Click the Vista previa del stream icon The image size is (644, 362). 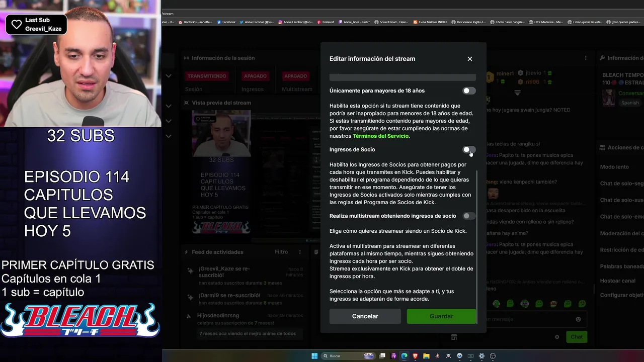[186, 103]
